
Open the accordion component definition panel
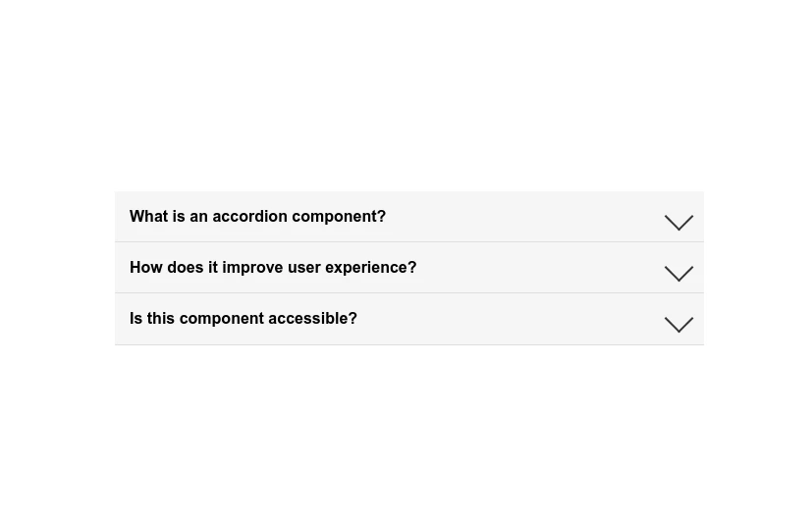pos(408,217)
